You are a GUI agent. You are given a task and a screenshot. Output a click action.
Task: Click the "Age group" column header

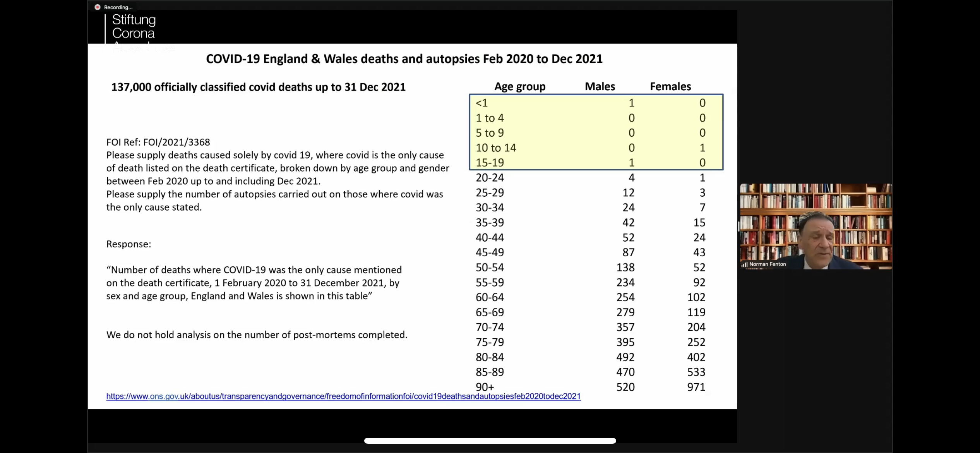pyautogui.click(x=519, y=86)
